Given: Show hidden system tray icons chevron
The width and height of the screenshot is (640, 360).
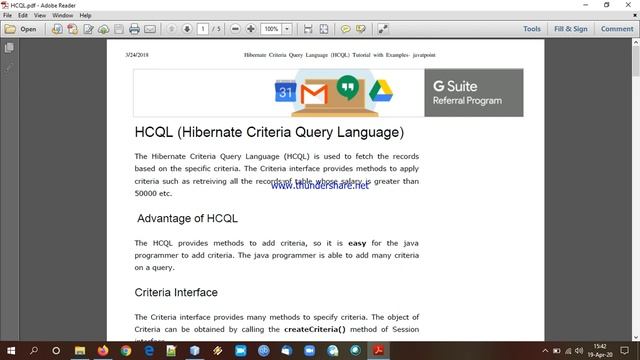Looking at the screenshot, I should [x=545, y=351].
